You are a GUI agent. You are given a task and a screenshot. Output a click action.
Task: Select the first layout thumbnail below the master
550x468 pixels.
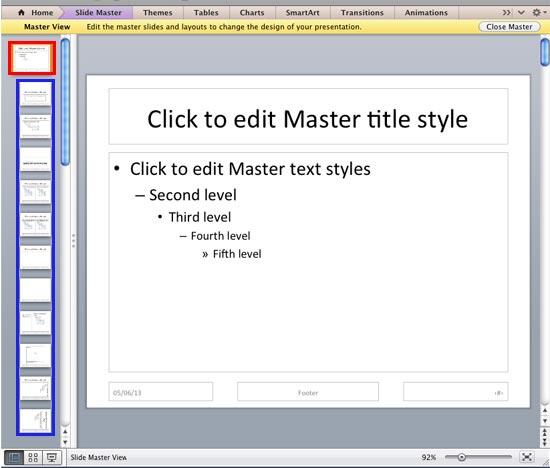[35, 94]
